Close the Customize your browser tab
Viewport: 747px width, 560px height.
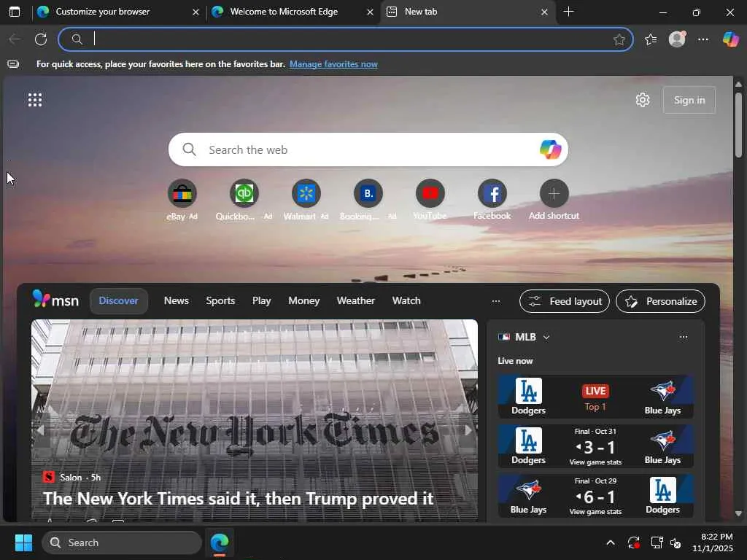click(x=196, y=12)
